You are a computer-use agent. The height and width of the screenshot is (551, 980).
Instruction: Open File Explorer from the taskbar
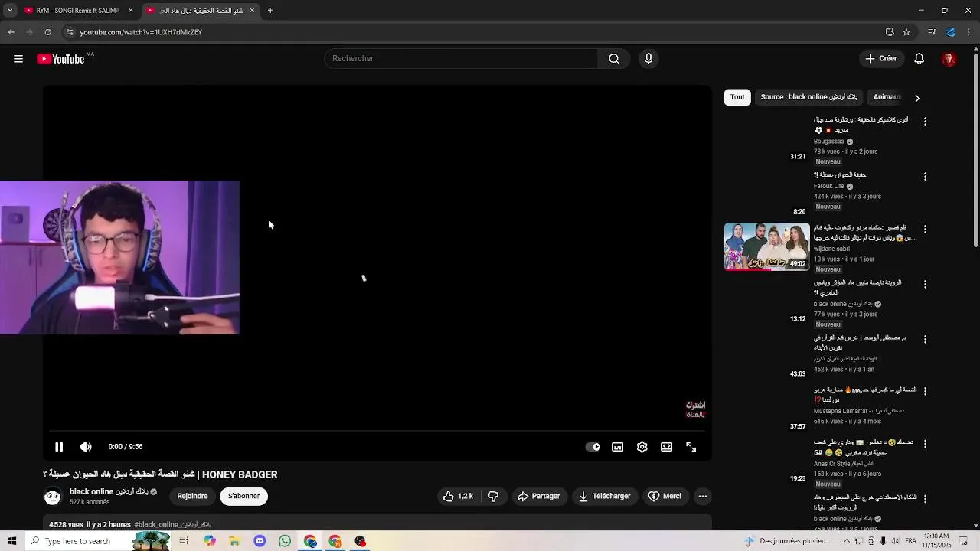[234, 541]
